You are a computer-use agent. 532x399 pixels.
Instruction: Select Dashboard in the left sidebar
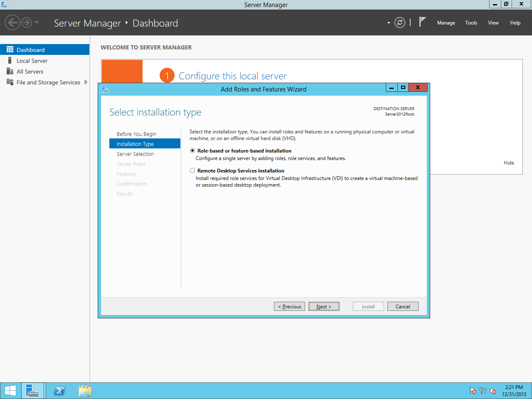point(44,49)
